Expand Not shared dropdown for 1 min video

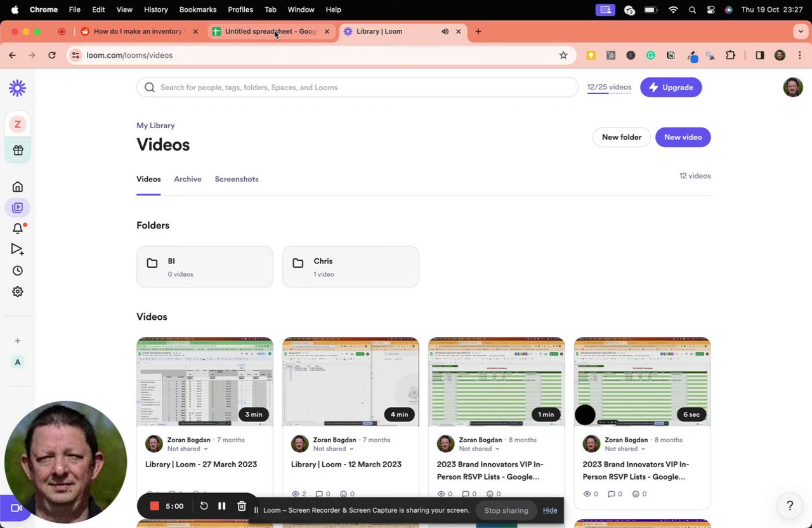(x=479, y=449)
